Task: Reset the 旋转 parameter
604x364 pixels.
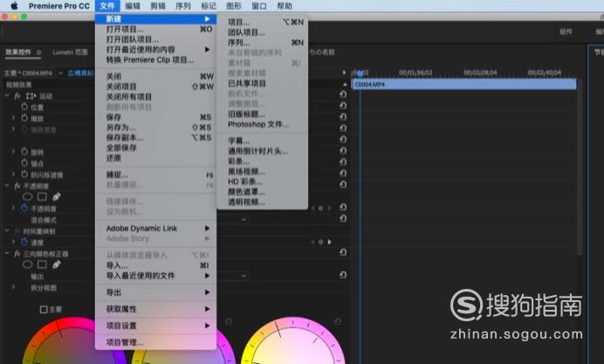Action: (x=343, y=151)
